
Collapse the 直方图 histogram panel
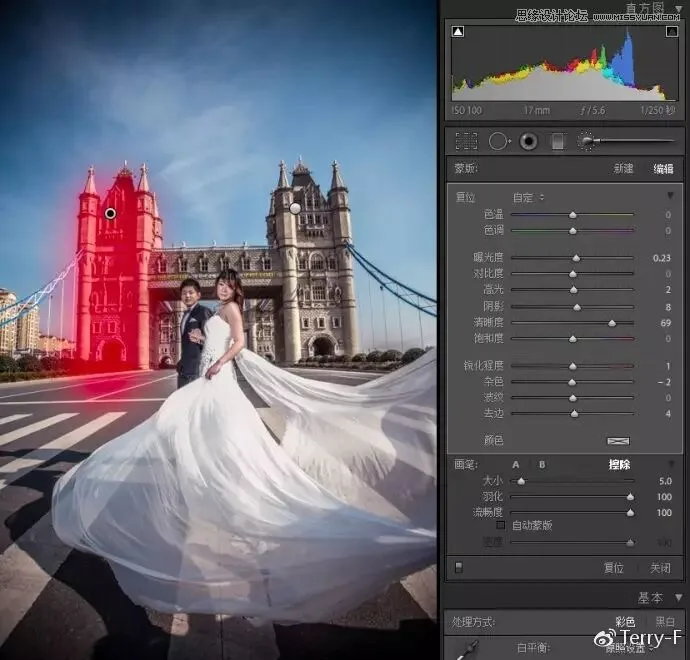pyautogui.click(x=678, y=8)
